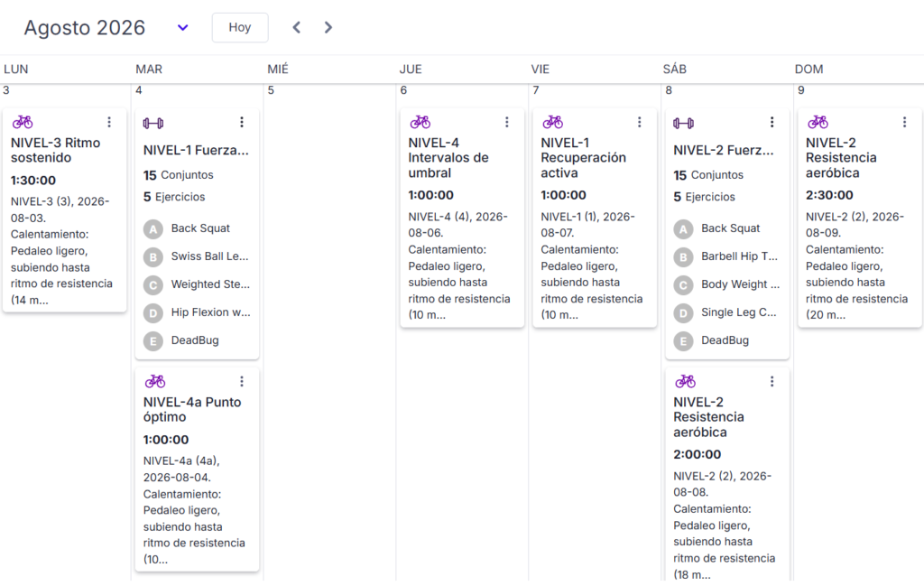Click the Agosto 2026 heading
The width and height of the screenshot is (924, 586).
84,28
